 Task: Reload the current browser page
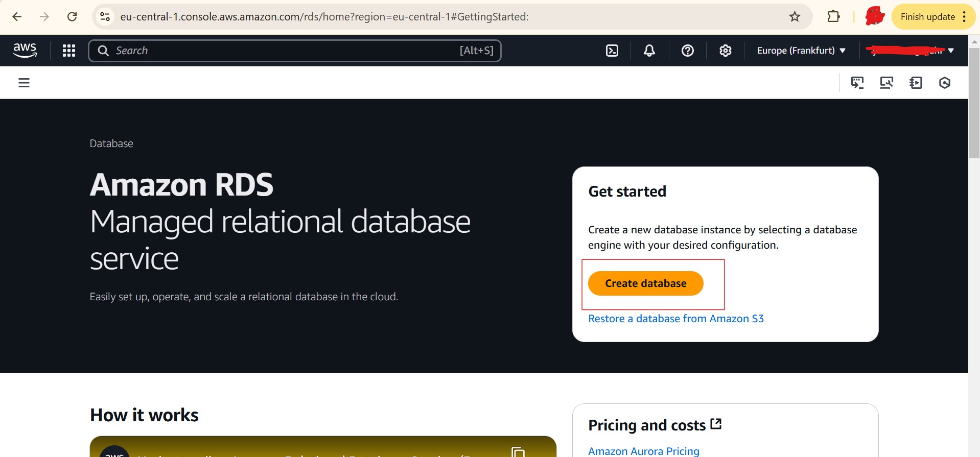coord(72,17)
